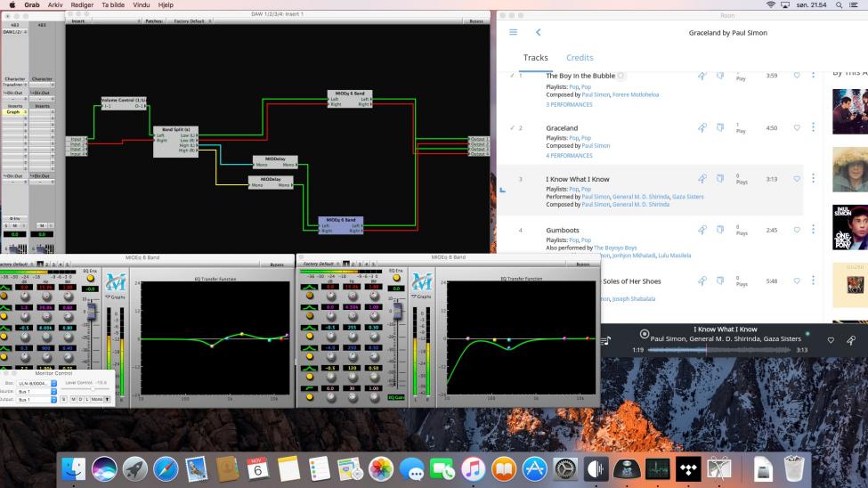Open the Gaza Sisters performer link
The width and height of the screenshot is (868, 488).
pyautogui.click(x=687, y=197)
